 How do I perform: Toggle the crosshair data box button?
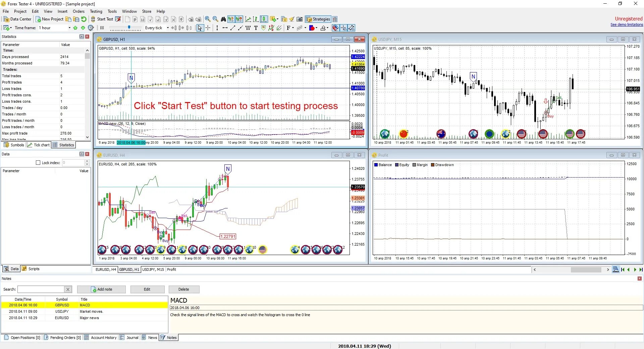(343, 28)
